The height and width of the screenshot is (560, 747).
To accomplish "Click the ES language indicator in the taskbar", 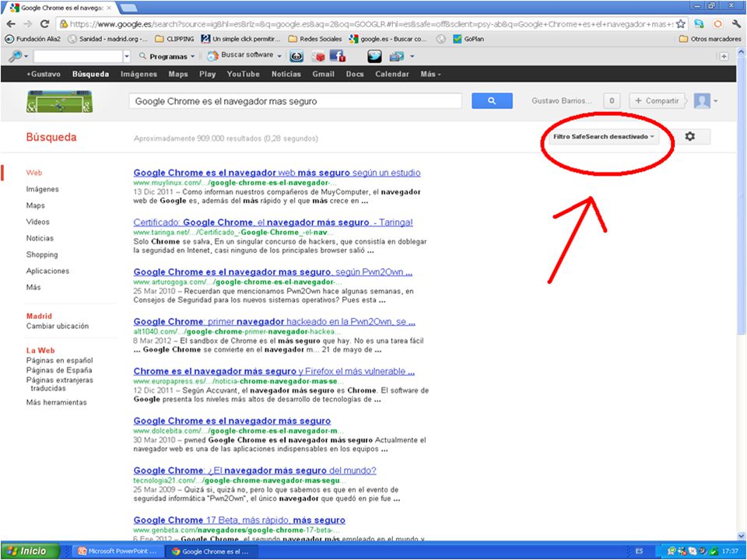I will pos(640,551).
